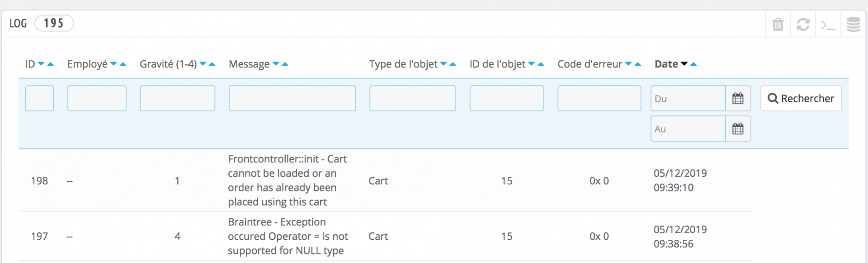
Task: Open calendar for the Au date
Action: 738,129
